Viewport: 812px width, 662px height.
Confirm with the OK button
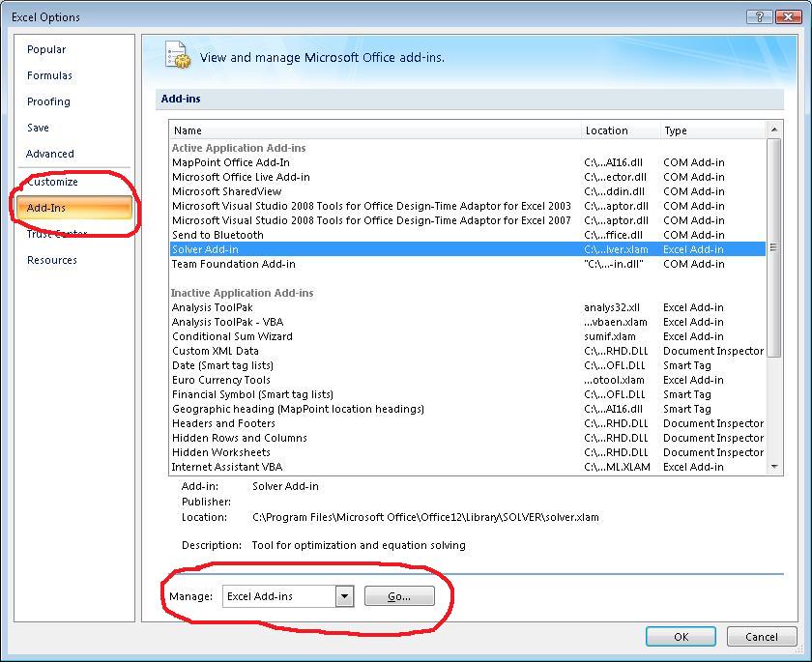681,637
